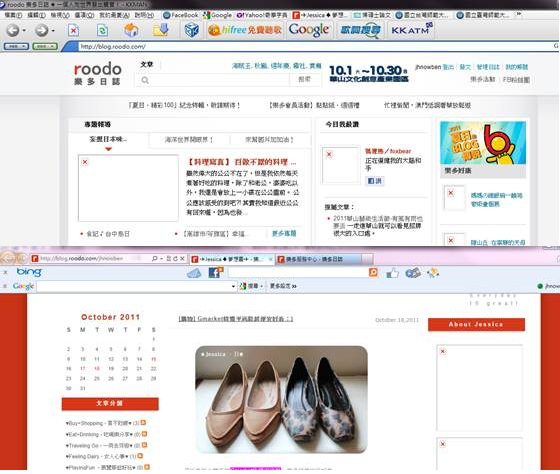Open the Google bookmark in bookmarks bar
This screenshot has width=560, height=474.
218,15
